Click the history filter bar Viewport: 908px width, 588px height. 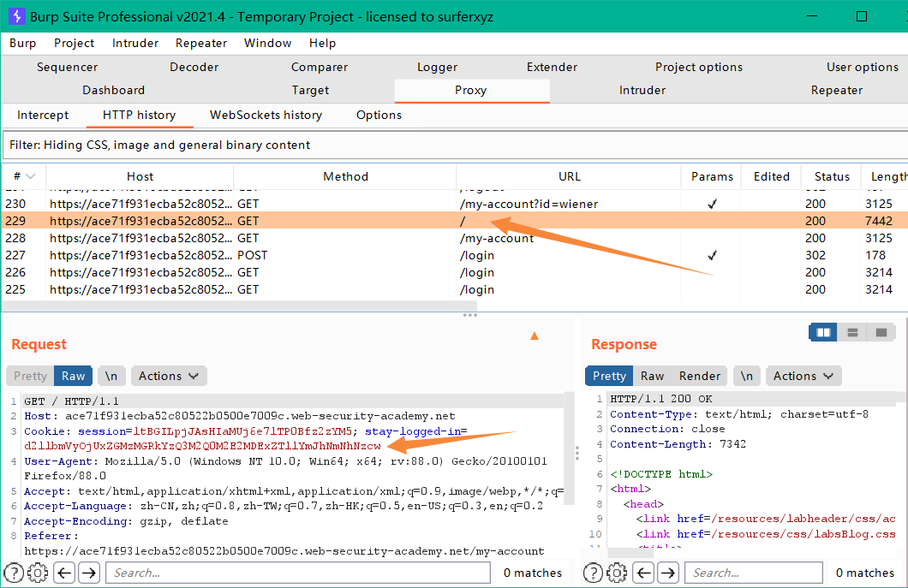coord(455,145)
